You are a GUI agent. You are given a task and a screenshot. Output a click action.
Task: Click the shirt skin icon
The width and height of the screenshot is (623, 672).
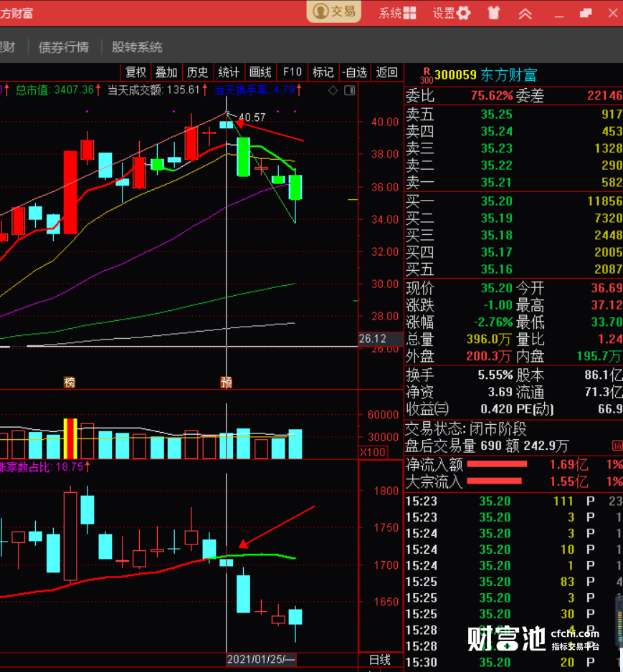click(x=494, y=13)
